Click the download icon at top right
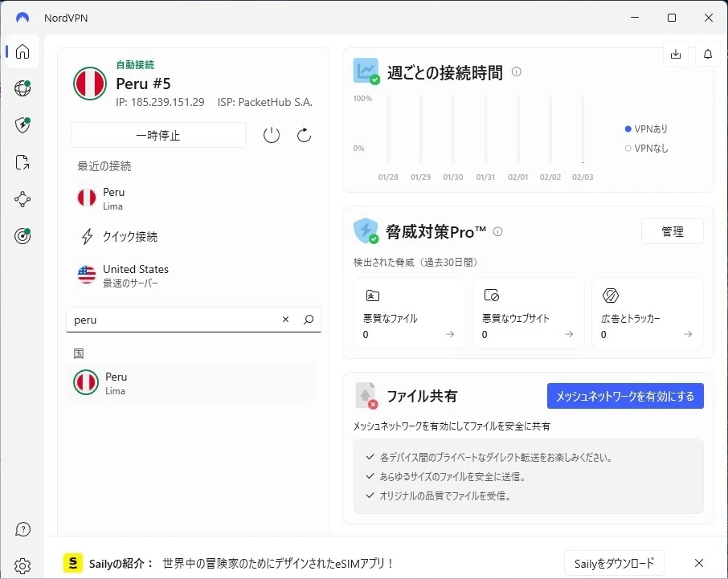Viewport: 728px width, 579px height. tap(676, 54)
